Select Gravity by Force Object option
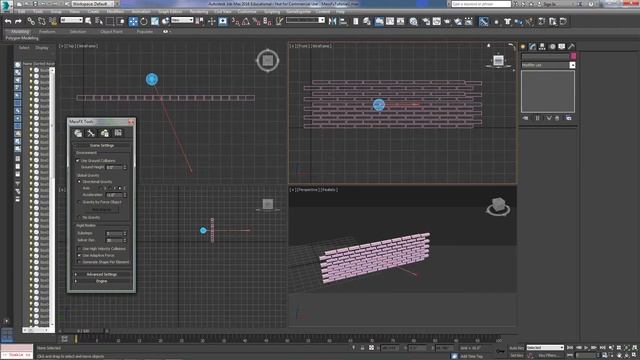The image size is (640, 360). [79, 202]
